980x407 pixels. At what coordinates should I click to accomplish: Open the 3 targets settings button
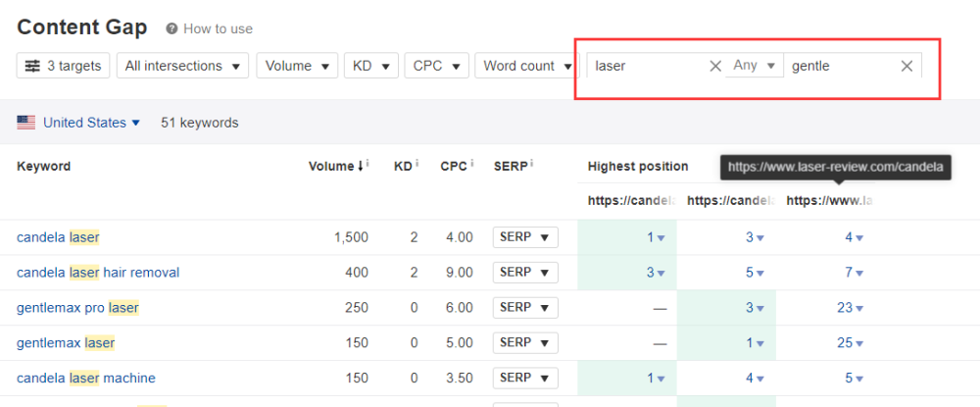[63, 66]
